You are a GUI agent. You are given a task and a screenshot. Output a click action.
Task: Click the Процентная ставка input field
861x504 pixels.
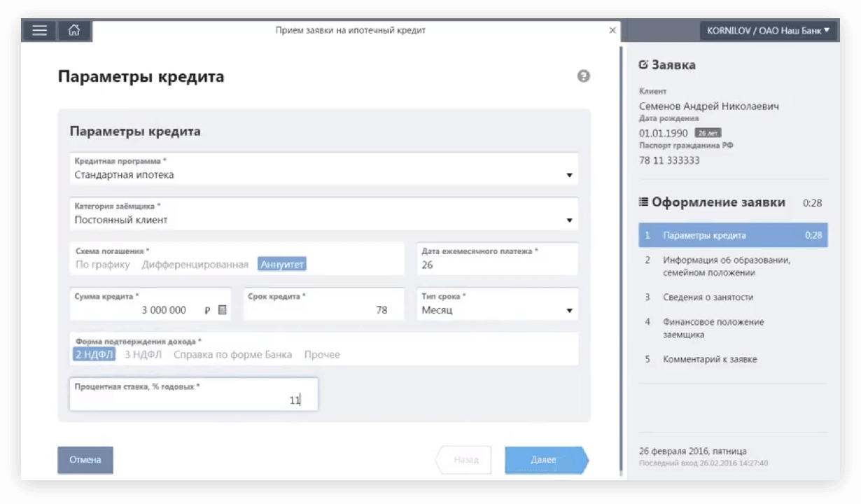[x=193, y=399]
